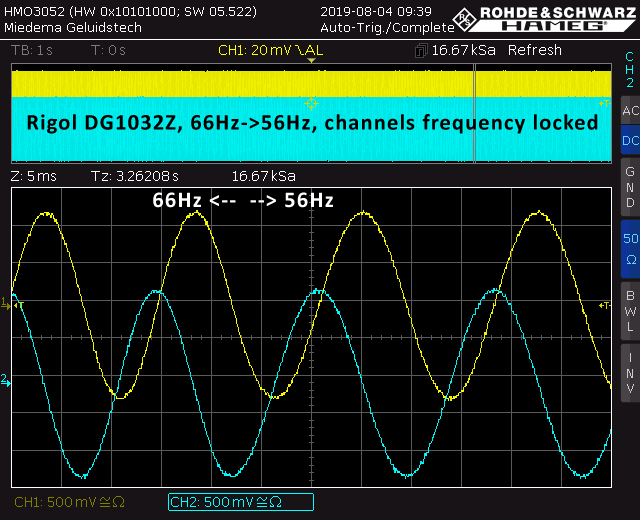Toggle BWL bandwidth limit

631,311
